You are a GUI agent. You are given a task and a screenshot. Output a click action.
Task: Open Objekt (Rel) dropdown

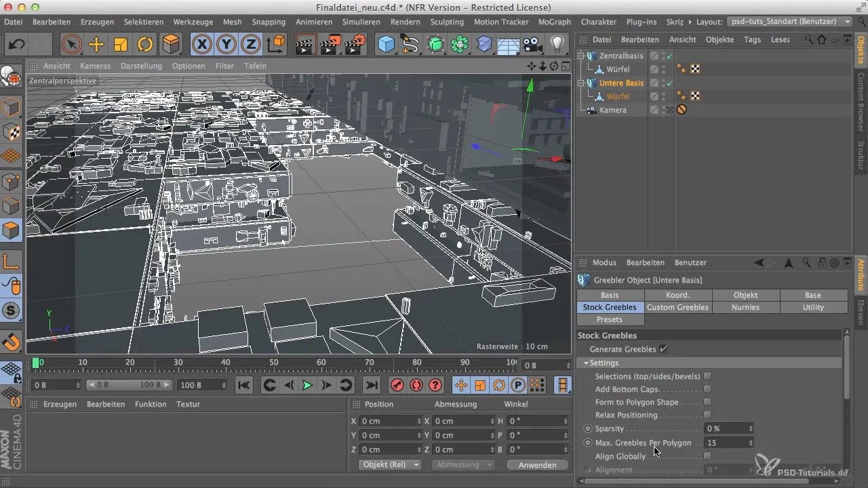click(x=389, y=465)
